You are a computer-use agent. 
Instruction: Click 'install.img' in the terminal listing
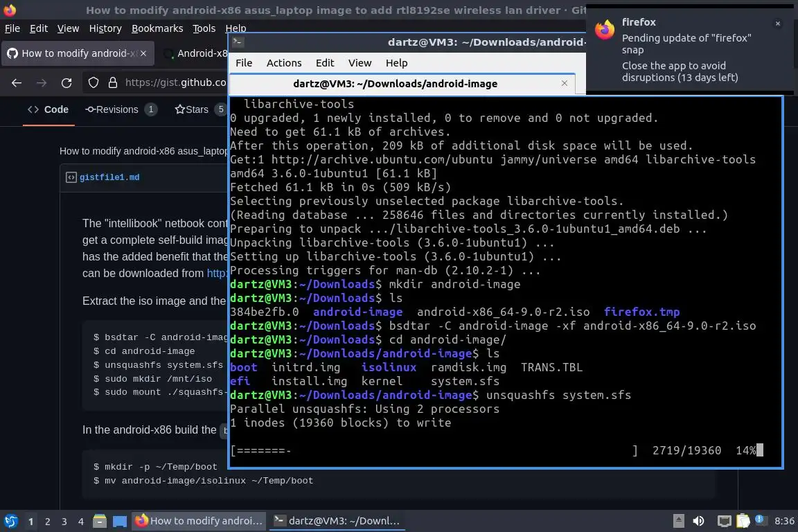click(x=309, y=381)
